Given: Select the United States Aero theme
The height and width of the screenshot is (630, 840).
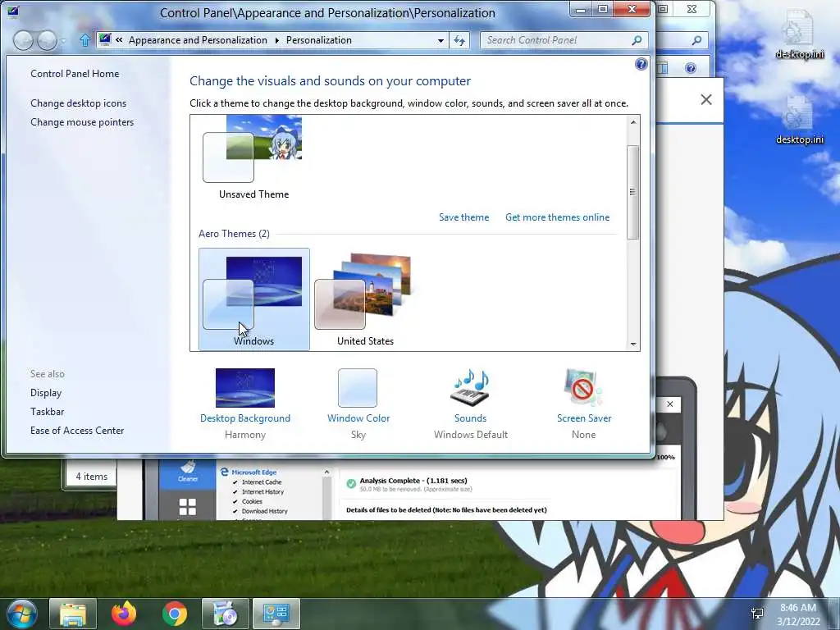Looking at the screenshot, I should [365, 299].
